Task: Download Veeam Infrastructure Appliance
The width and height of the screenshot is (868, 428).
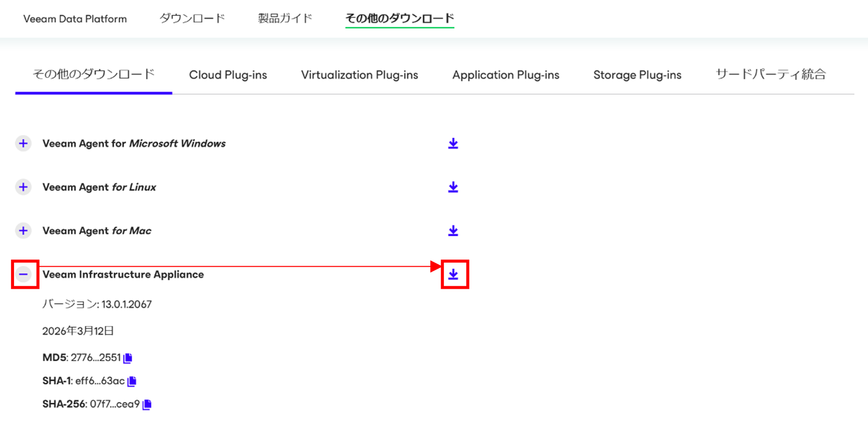Action: click(x=453, y=275)
